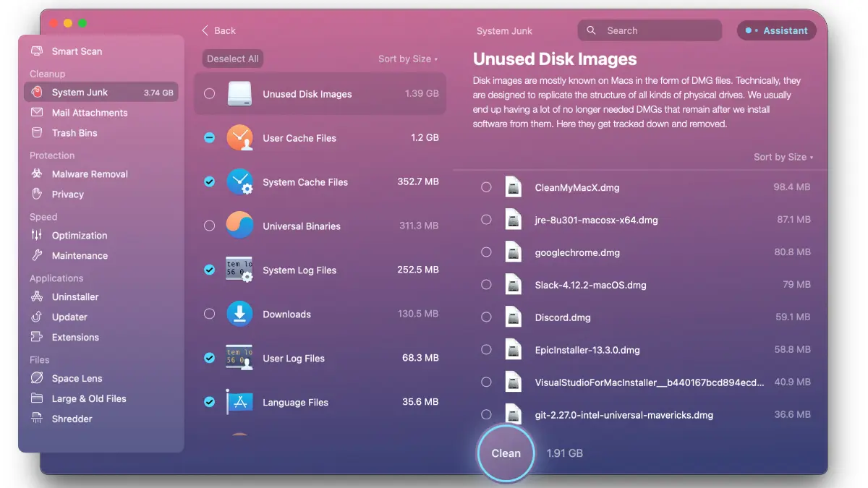The image size is (868, 488).
Task: Click the CleanMyMacX.dmg file icon
Action: tap(514, 187)
